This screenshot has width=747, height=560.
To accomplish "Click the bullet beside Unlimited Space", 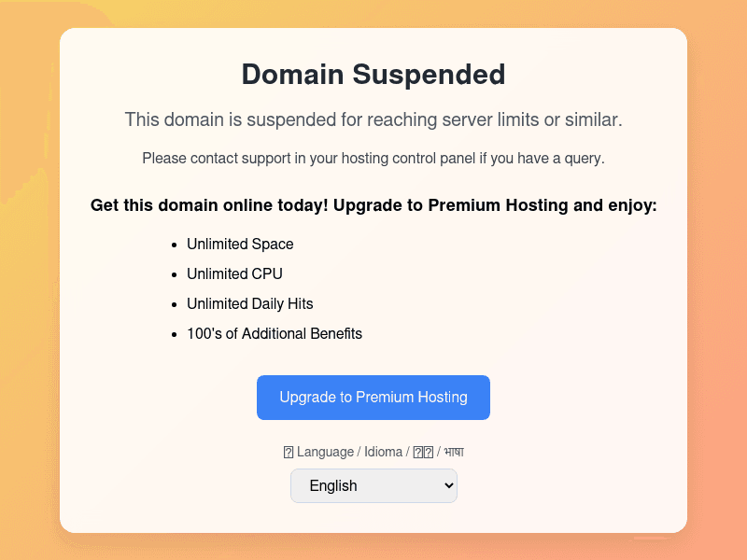I will pyautogui.click(x=174, y=245).
